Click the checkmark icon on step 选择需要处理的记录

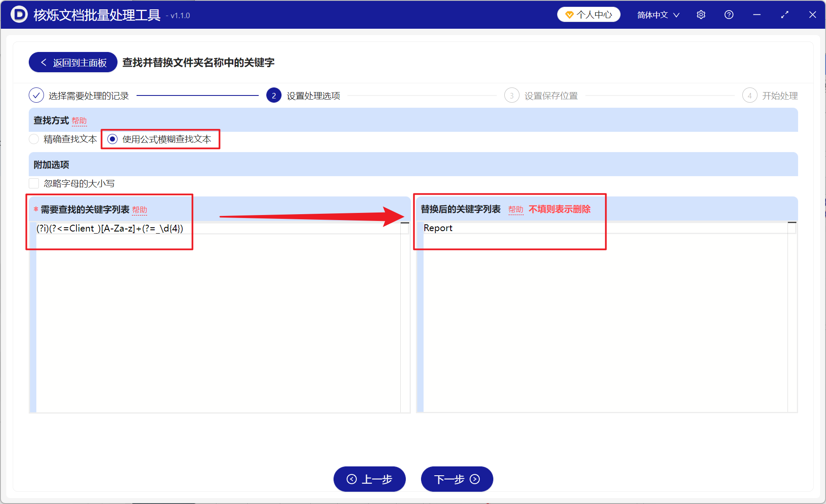pyautogui.click(x=36, y=95)
